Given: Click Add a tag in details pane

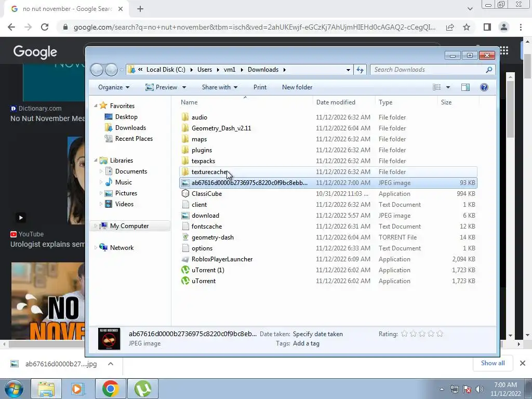Looking at the screenshot, I should click(x=305, y=343).
